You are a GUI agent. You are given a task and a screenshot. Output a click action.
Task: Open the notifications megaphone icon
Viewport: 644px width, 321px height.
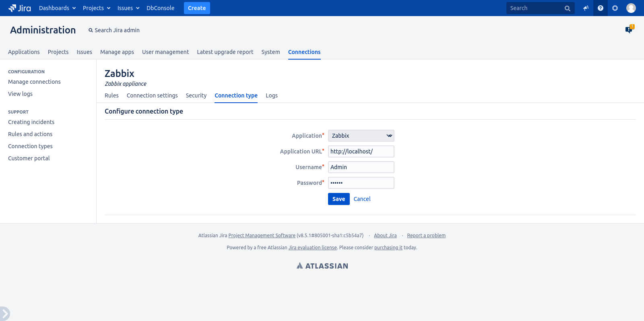click(586, 8)
